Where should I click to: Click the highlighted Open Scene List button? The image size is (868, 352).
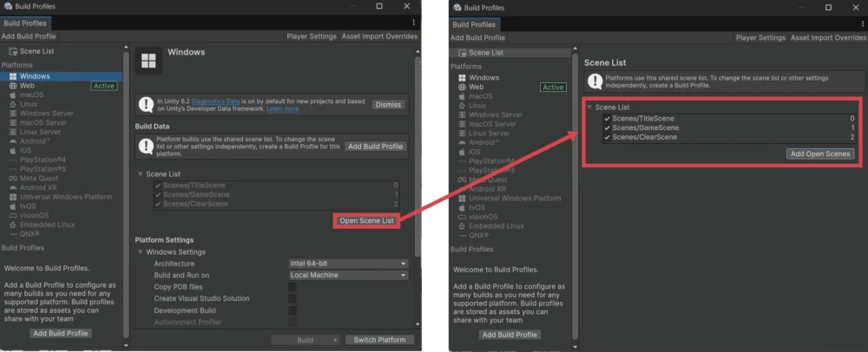click(366, 221)
